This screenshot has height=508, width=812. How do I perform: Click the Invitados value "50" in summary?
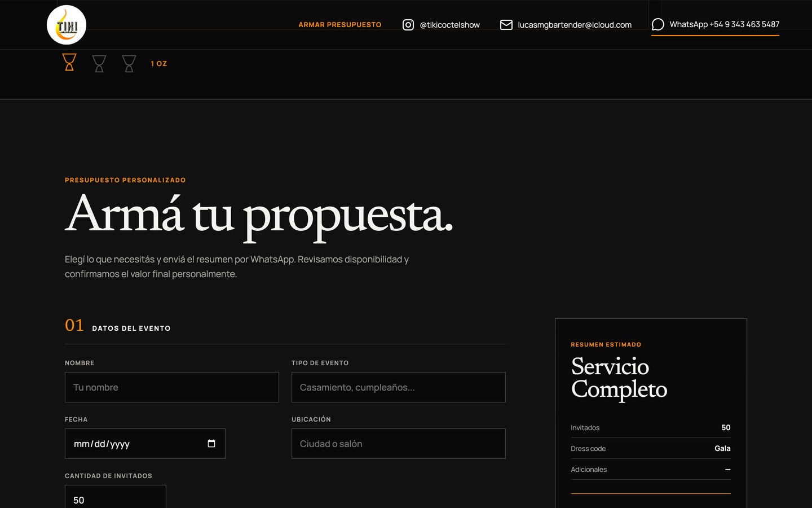726,428
